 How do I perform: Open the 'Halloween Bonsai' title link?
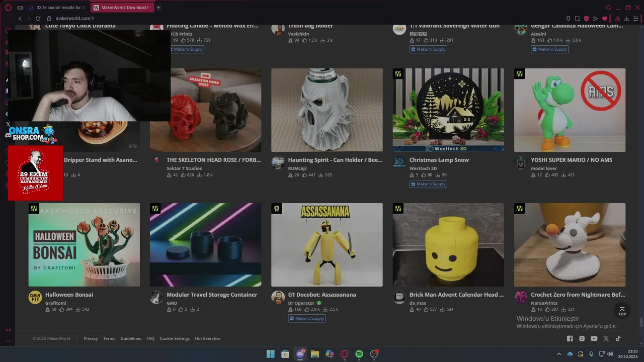[x=69, y=295]
